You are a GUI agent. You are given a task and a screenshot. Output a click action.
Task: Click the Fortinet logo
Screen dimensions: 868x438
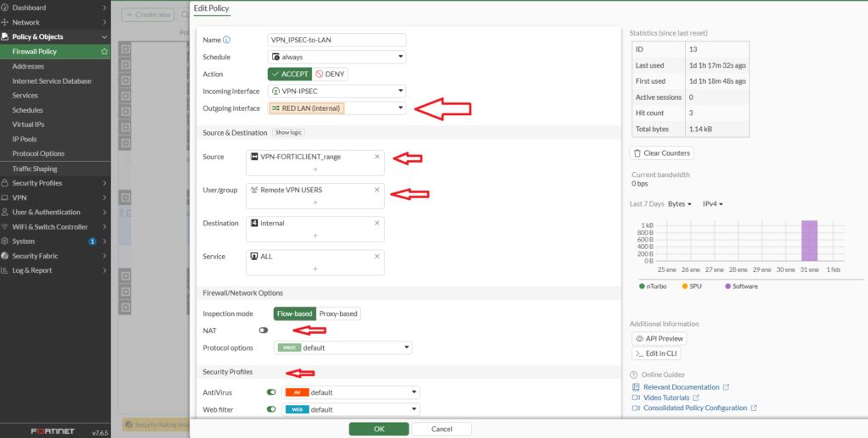click(x=53, y=431)
